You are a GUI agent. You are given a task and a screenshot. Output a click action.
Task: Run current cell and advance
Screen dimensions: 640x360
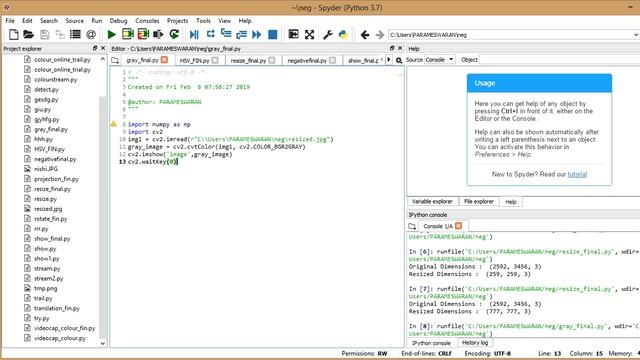143,35
